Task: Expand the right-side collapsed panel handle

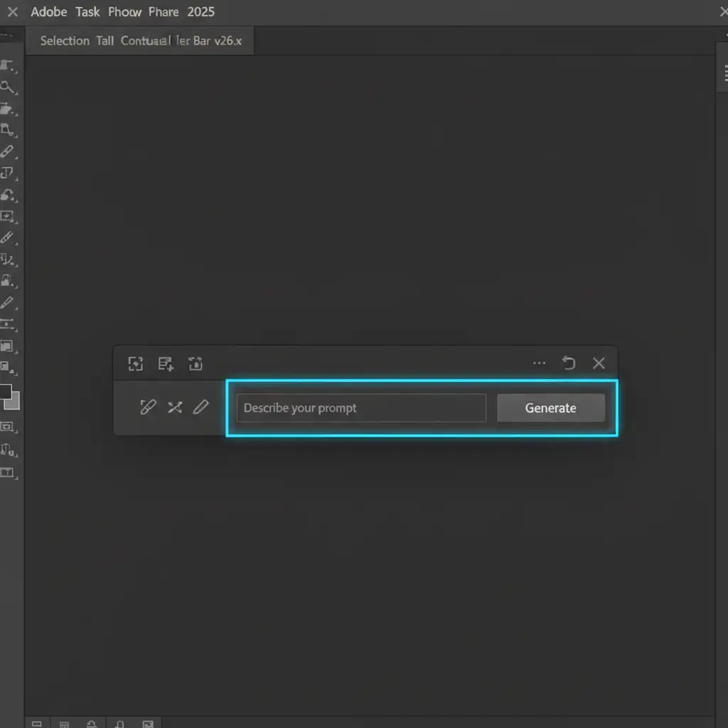Action: (x=725, y=73)
